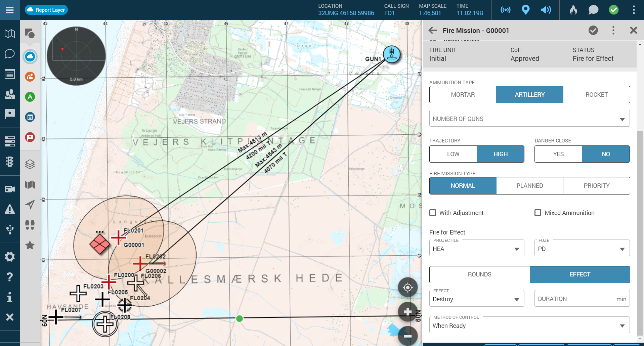The image size is (644, 346).
Task: Open the chat messages bubble icon
Action: [593, 10]
